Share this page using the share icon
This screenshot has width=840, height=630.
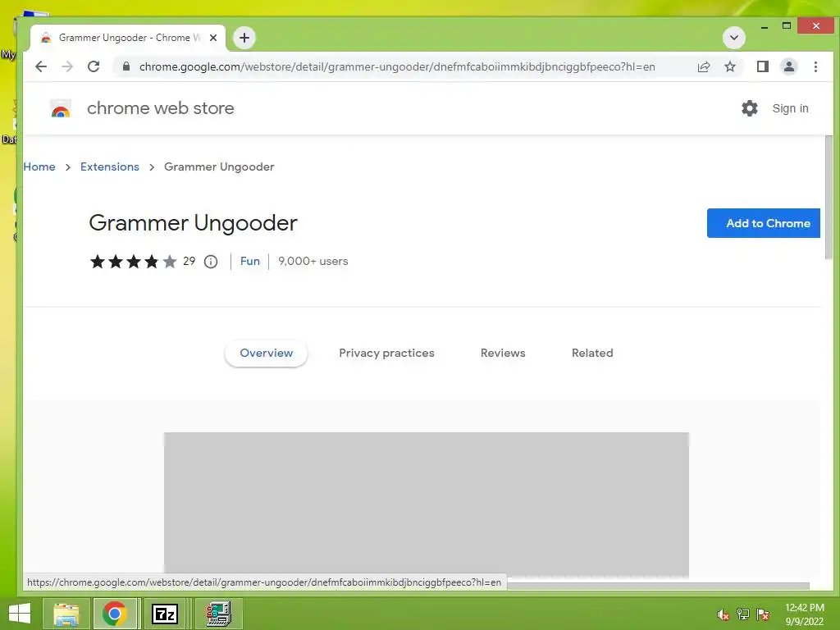[703, 66]
